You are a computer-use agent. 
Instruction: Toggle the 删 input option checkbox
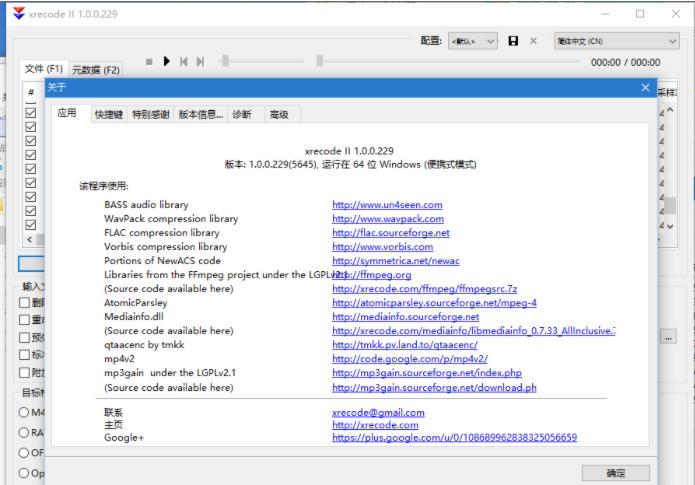[24, 303]
